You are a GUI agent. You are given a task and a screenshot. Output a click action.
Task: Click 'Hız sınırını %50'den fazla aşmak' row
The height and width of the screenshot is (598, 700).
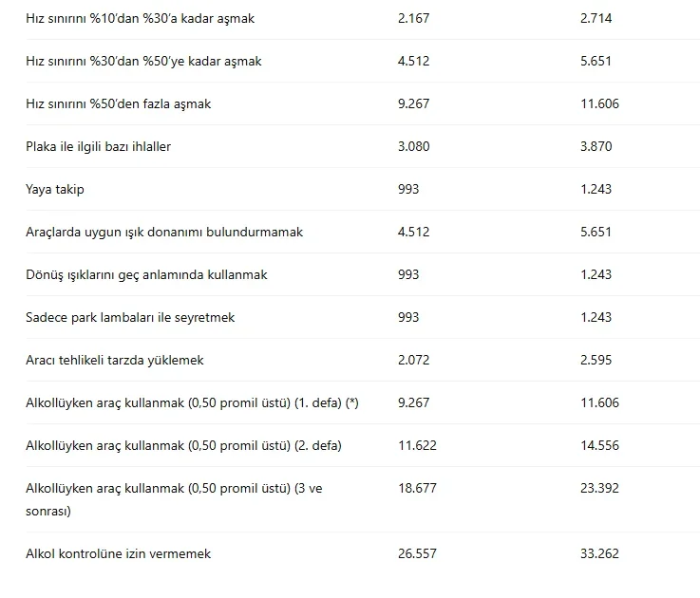118,103
